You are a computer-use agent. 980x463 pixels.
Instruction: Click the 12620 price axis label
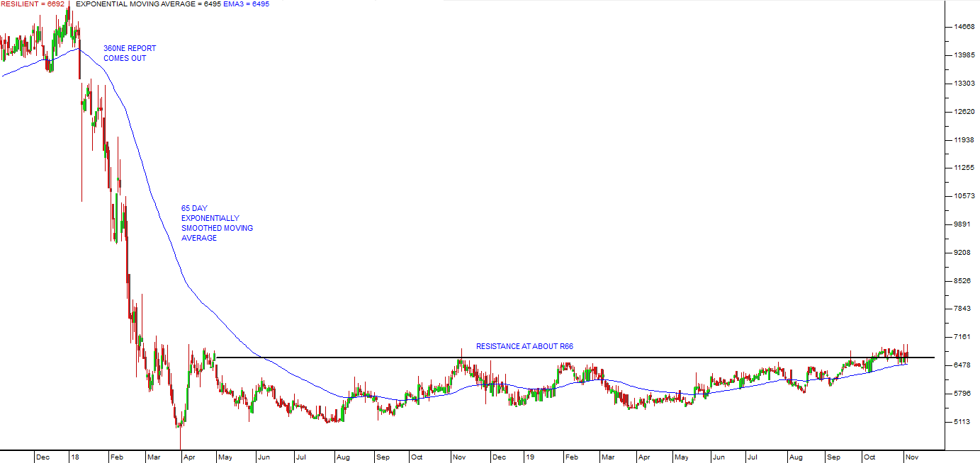965,112
